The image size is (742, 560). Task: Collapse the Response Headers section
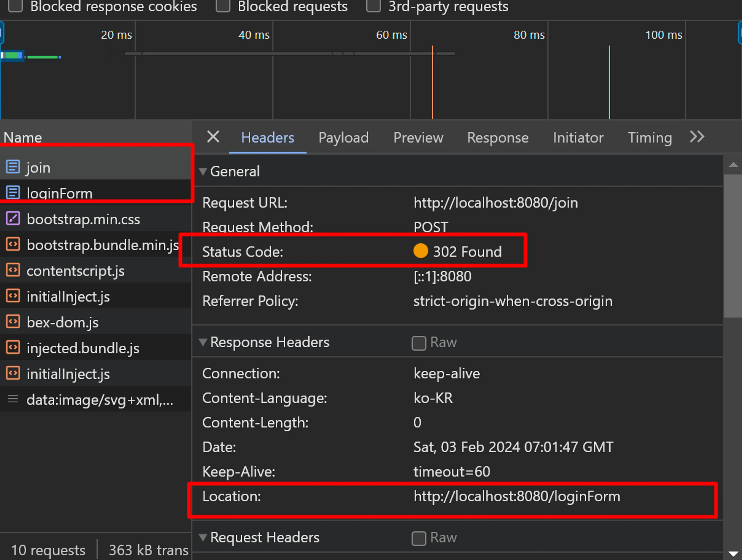(x=203, y=342)
